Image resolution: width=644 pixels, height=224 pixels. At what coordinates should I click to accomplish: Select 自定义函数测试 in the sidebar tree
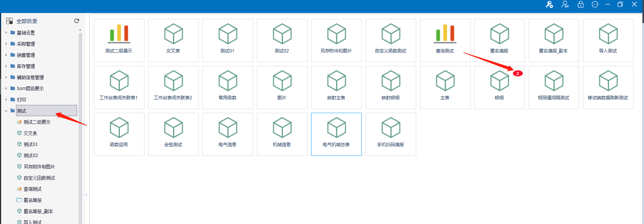click(x=39, y=178)
